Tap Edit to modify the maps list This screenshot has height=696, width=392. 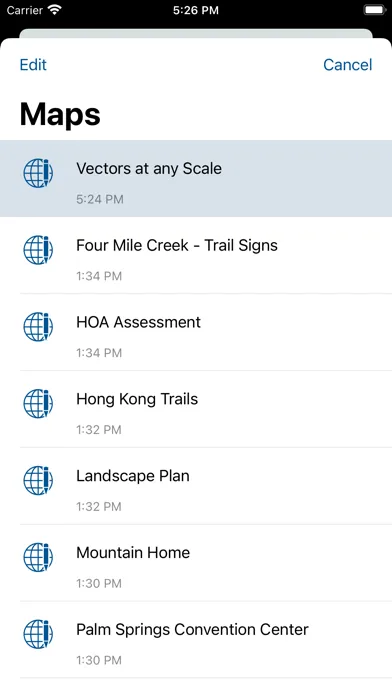33,65
